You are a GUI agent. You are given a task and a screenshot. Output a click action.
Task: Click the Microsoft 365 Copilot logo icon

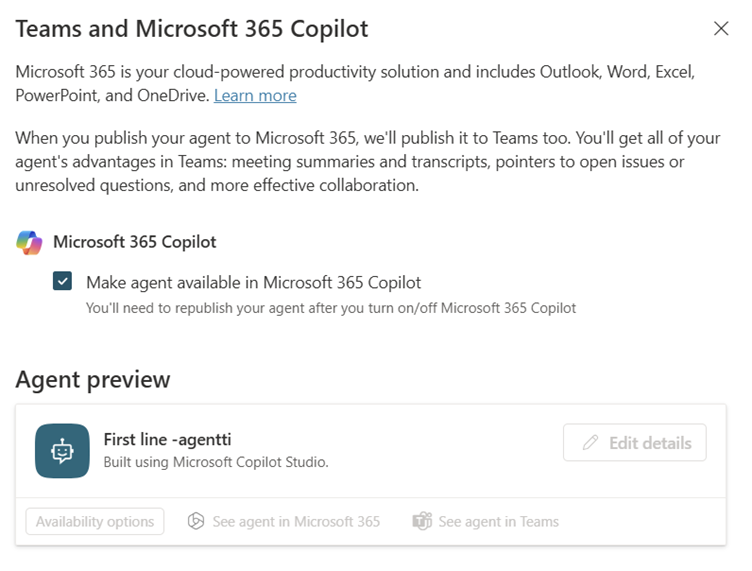pos(30,242)
